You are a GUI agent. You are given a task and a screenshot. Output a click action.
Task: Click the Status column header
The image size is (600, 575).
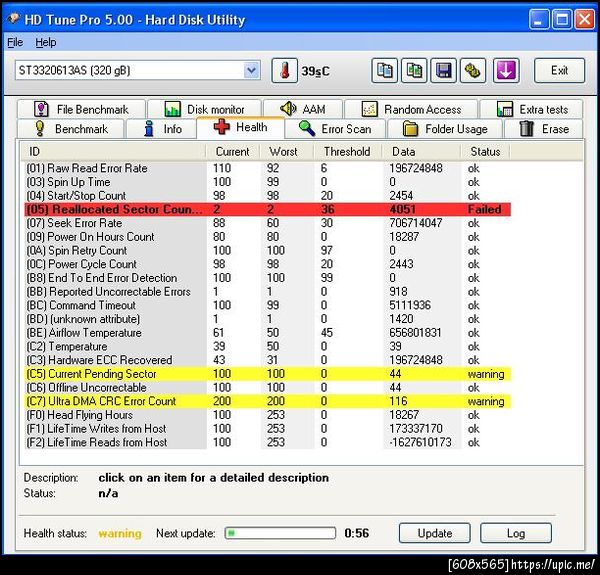pos(485,151)
